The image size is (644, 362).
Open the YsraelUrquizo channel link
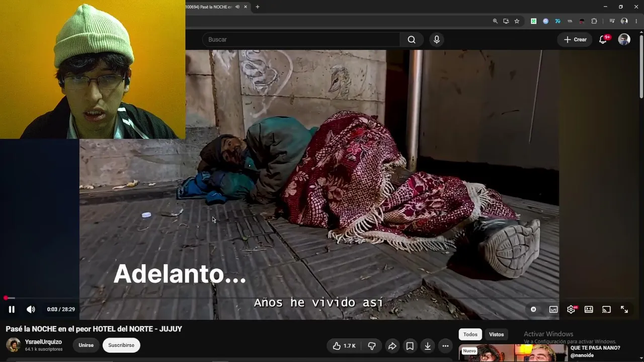click(43, 342)
